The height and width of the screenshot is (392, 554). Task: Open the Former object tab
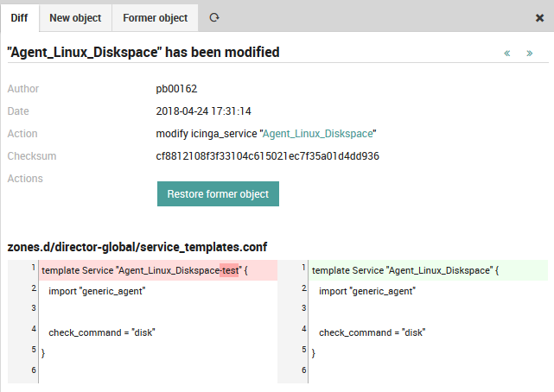[x=155, y=17]
